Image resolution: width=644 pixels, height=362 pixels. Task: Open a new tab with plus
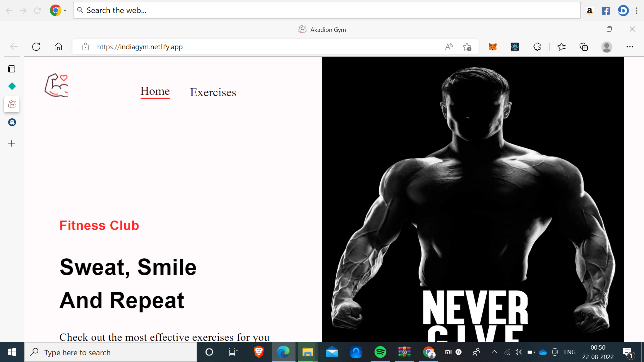(x=12, y=143)
